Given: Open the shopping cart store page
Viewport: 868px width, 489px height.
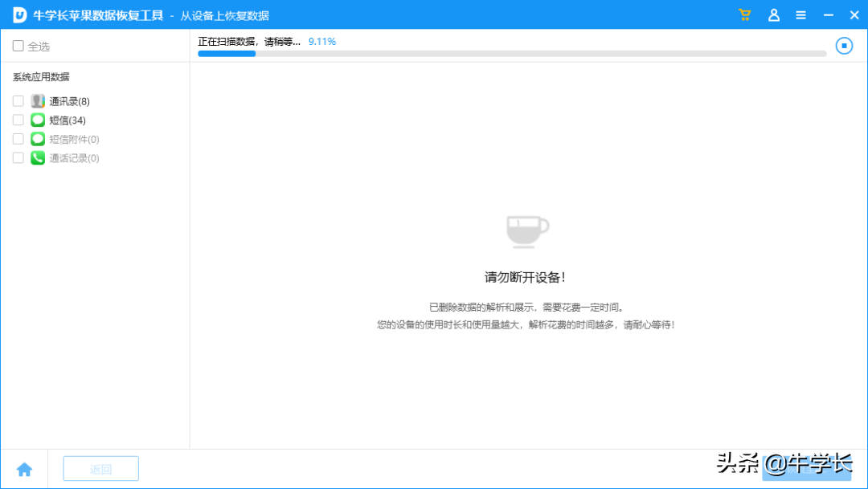Looking at the screenshot, I should [744, 14].
